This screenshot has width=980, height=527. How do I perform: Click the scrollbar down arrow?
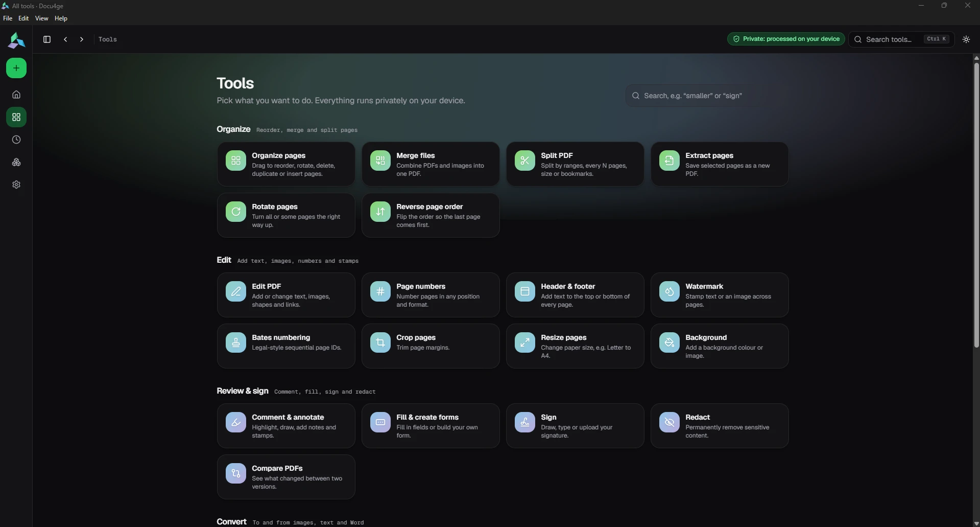[x=976, y=523]
